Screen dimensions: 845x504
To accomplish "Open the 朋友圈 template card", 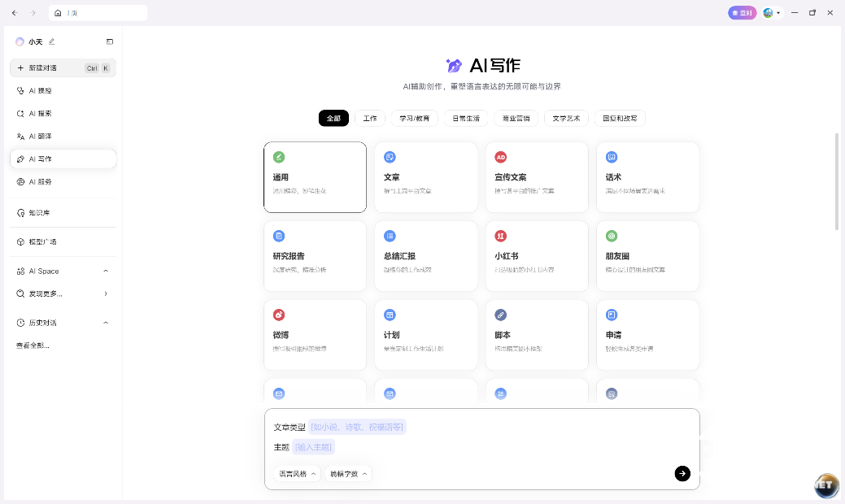I will [647, 255].
